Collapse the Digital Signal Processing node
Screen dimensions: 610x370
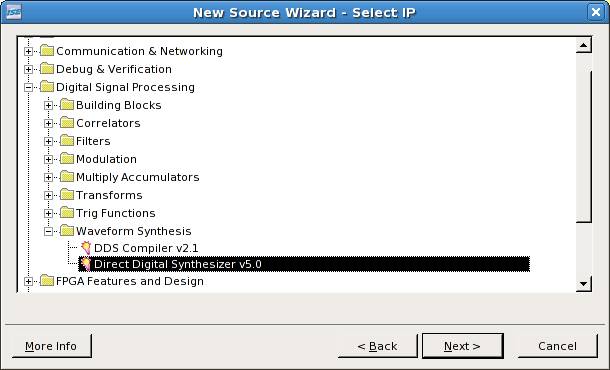tap(28, 88)
